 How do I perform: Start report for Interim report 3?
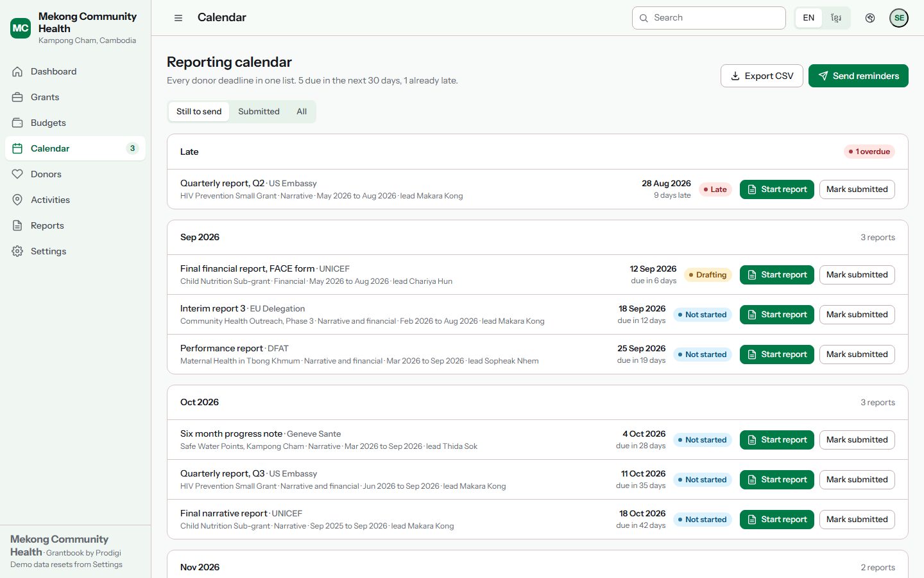click(x=777, y=315)
